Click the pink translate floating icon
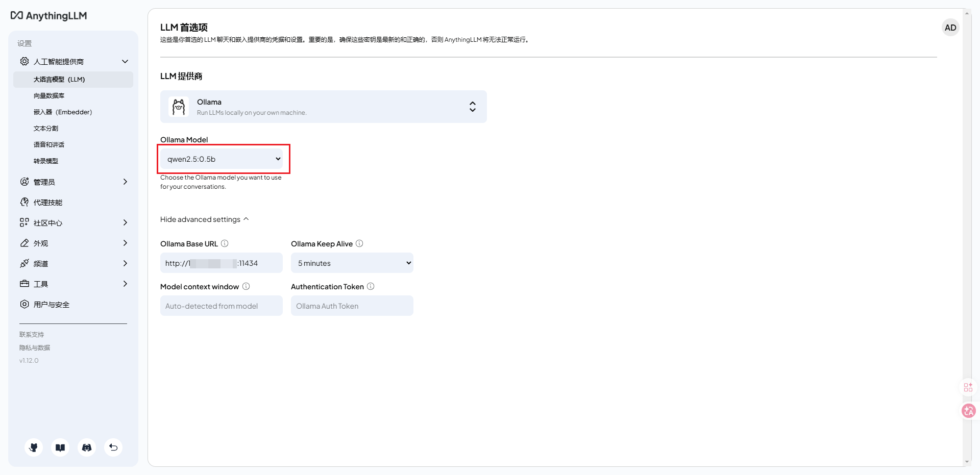 point(968,411)
